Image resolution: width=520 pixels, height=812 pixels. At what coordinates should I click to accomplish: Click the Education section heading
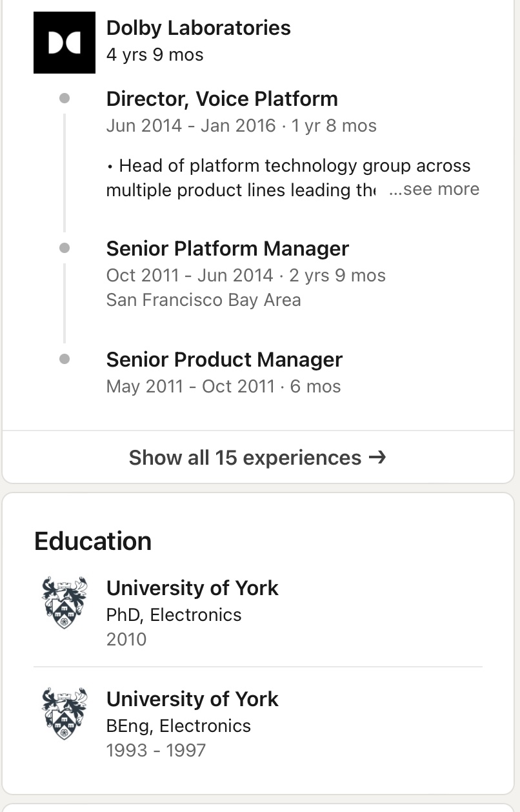[x=93, y=541]
